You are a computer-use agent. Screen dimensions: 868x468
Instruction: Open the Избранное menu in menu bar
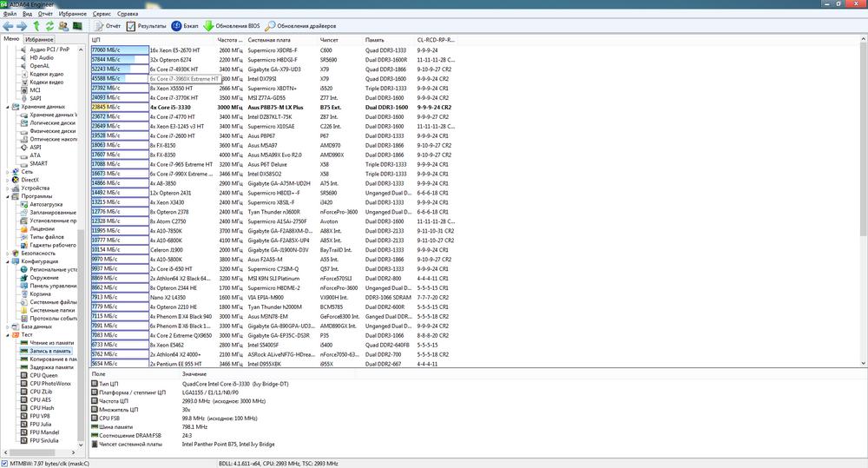(73, 14)
